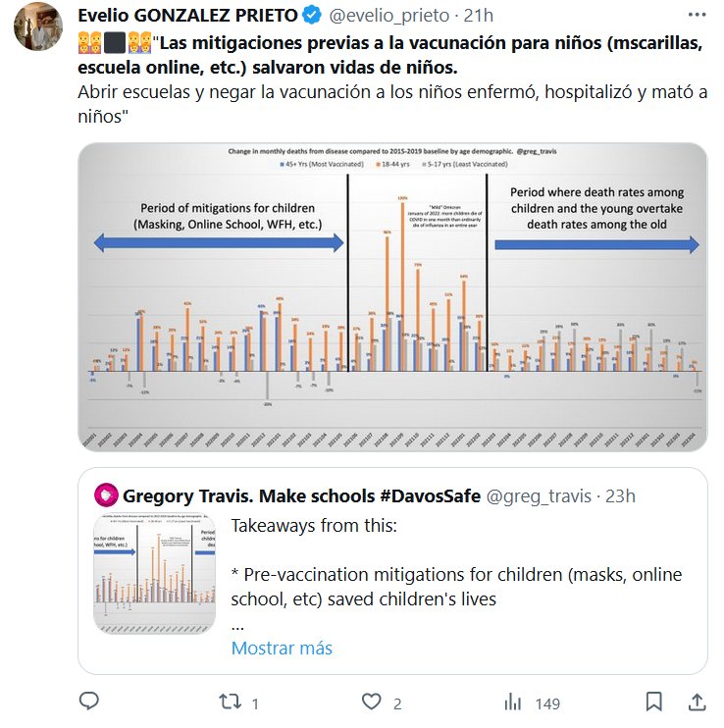Open the quoted tweet's chart thumbnail
The height and width of the screenshot is (728, 724).
tap(157, 574)
